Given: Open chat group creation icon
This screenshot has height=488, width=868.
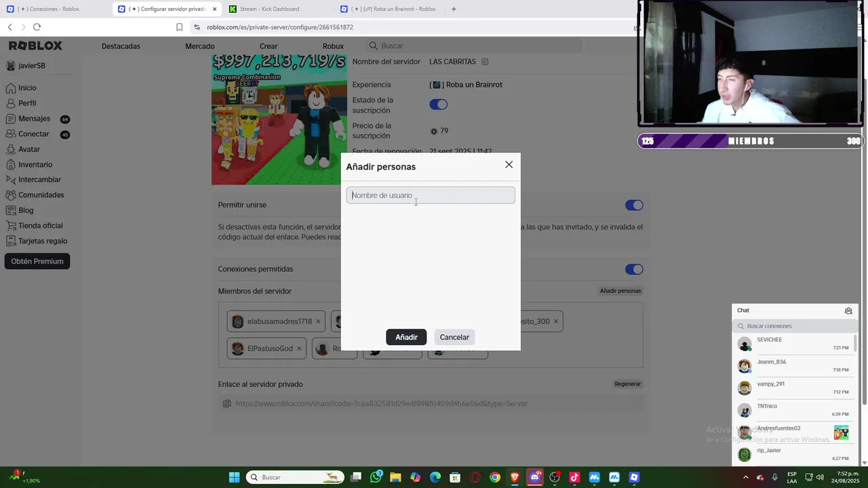Looking at the screenshot, I should click(848, 310).
